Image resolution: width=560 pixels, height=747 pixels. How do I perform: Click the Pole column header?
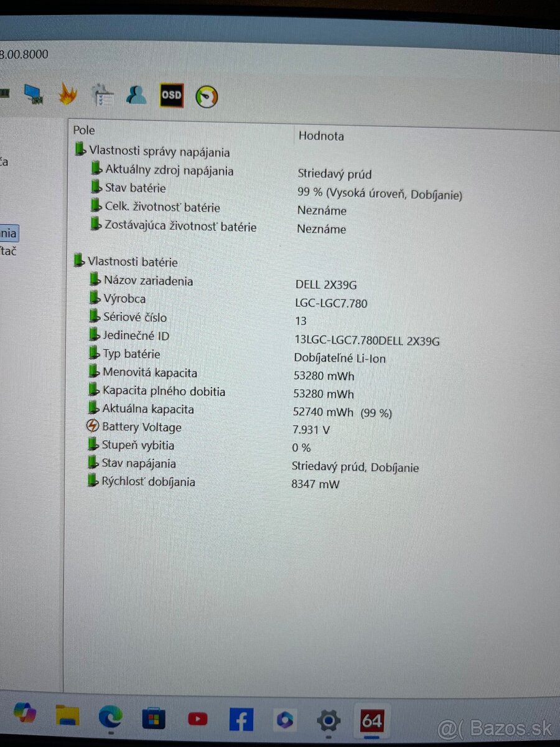point(83,130)
